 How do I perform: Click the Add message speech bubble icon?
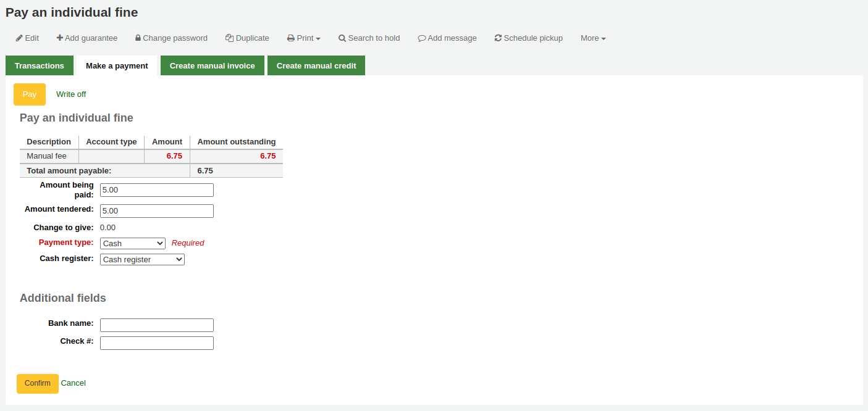[422, 38]
